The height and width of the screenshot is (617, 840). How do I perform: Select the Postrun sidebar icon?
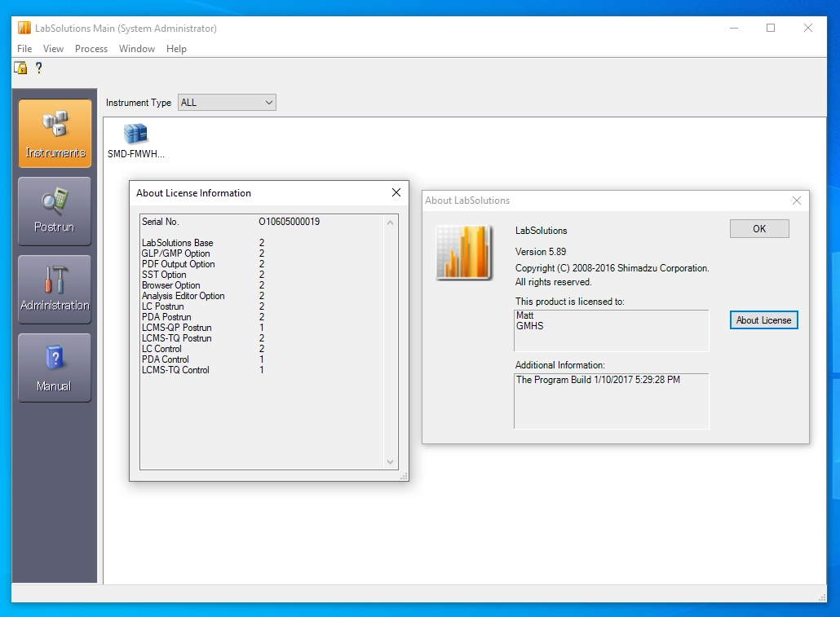[55, 211]
